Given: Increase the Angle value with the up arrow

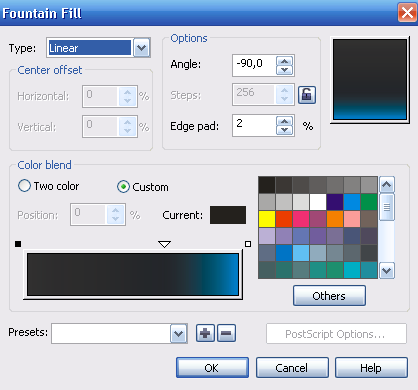Looking at the screenshot, I should pos(284,61).
